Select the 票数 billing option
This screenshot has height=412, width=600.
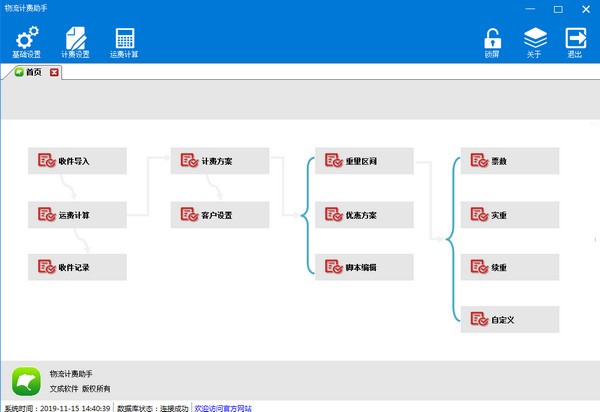point(510,160)
